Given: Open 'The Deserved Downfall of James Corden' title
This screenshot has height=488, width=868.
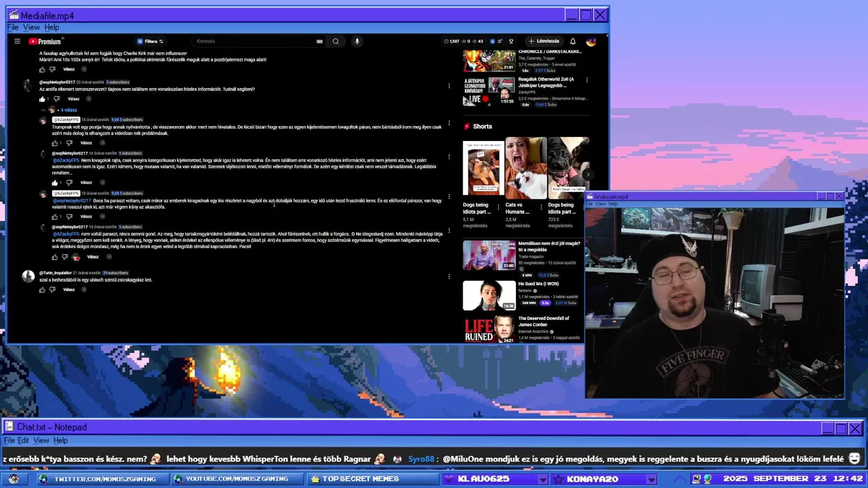Looking at the screenshot, I should pyautogui.click(x=543, y=321).
